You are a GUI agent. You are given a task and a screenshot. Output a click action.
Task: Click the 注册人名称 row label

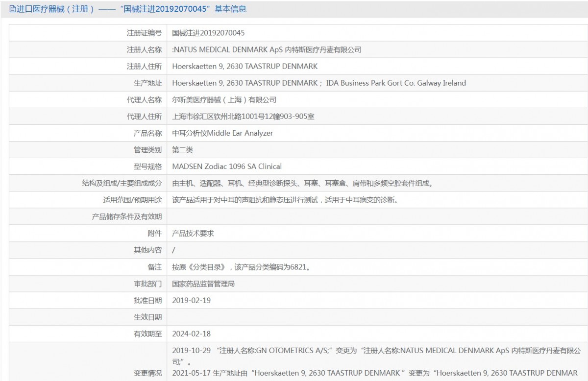point(144,49)
